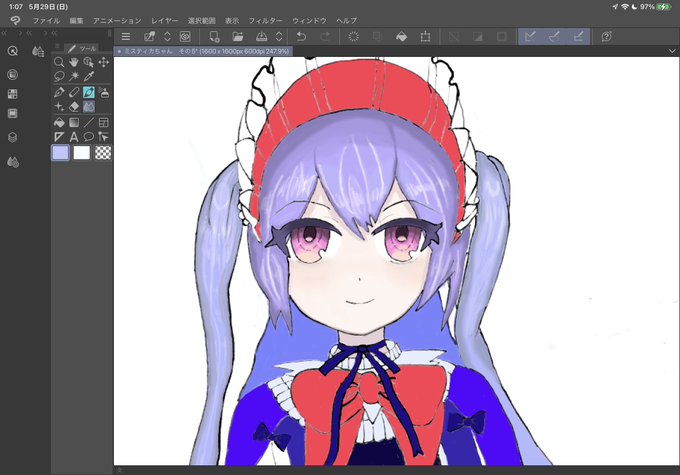Select the Eraser tool

74,106
